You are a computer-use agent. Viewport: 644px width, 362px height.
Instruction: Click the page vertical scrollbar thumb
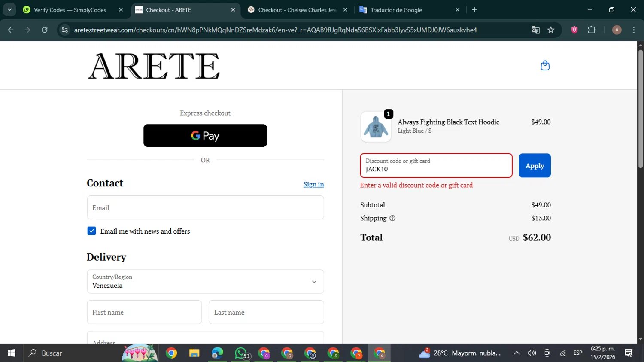pos(640,109)
